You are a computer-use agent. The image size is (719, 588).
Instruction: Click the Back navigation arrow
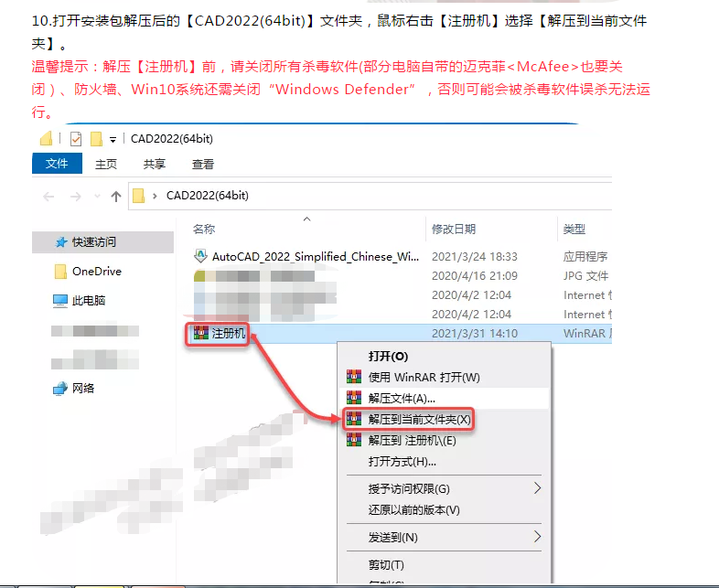tap(48, 197)
